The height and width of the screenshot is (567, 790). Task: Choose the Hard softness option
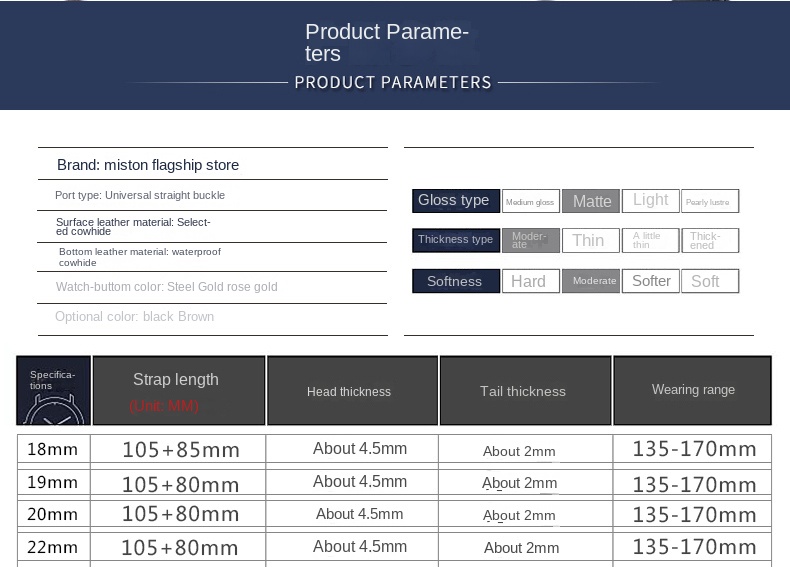(x=530, y=281)
